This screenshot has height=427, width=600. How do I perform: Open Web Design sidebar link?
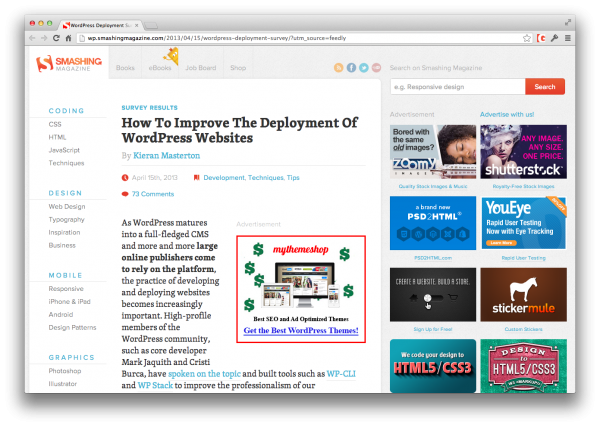[x=67, y=207]
